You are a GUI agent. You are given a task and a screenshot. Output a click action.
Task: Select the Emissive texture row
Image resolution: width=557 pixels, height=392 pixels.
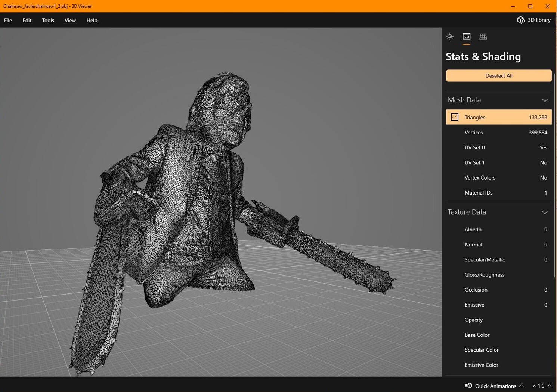click(499, 305)
